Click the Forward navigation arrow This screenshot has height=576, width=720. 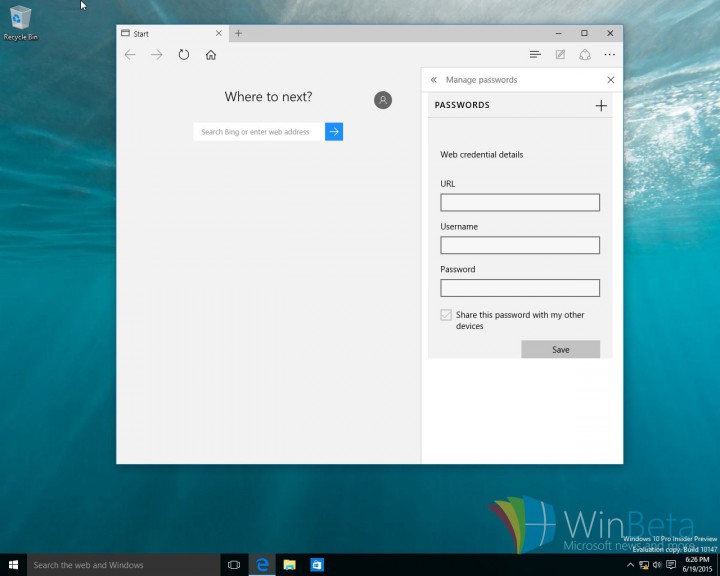(x=157, y=55)
